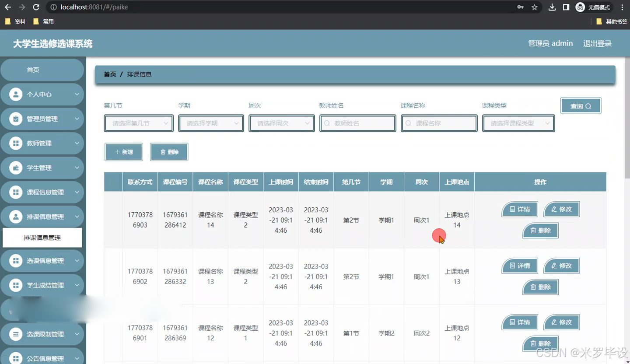Image resolution: width=630 pixels, height=364 pixels.
Task: Click phone number 17703786902 cell
Action: [140, 276]
